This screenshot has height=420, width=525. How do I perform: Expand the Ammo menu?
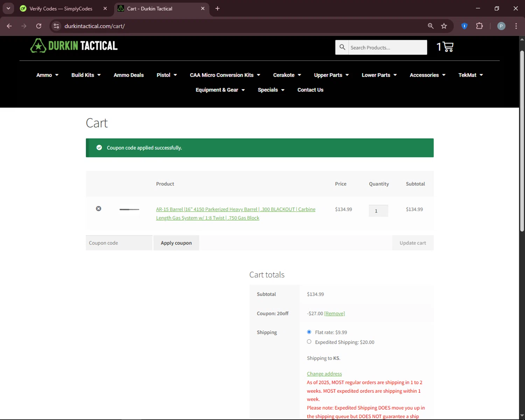48,75
